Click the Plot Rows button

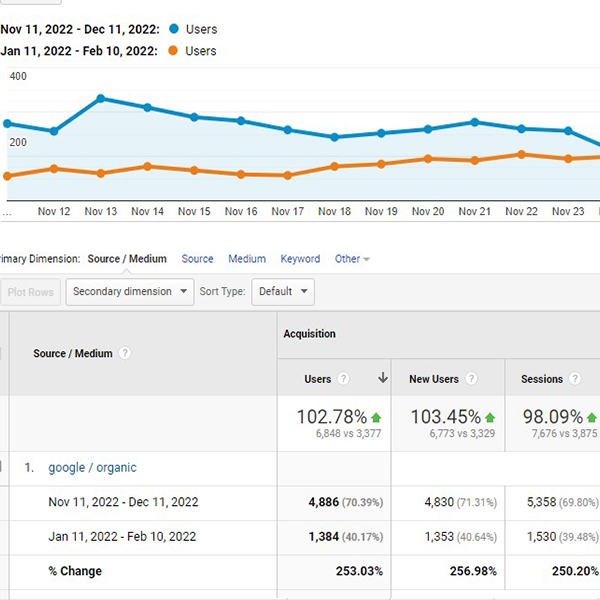point(30,292)
